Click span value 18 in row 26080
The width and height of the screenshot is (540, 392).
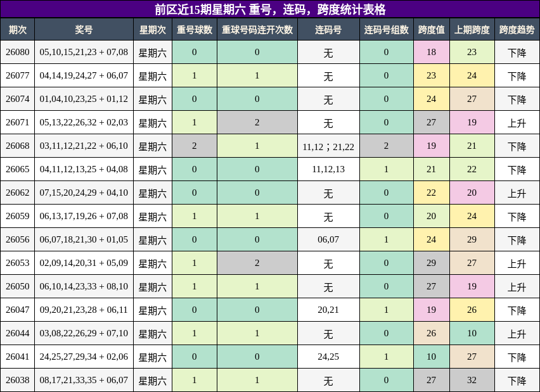click(431, 52)
